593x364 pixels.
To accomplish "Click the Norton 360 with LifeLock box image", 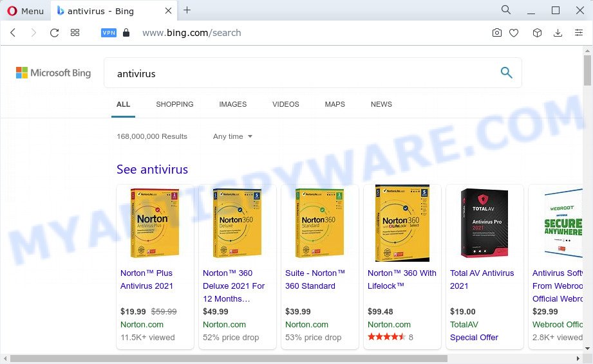I will pos(402,223).
